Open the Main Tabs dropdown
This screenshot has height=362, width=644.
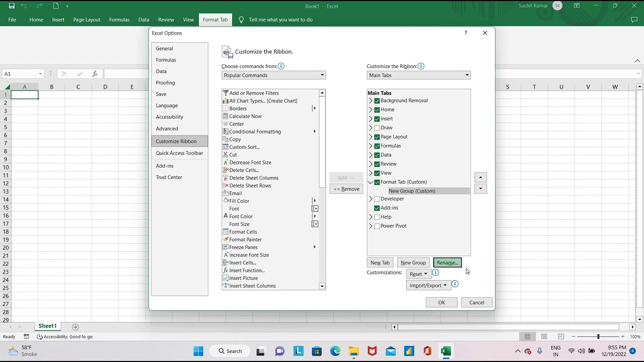click(x=419, y=75)
